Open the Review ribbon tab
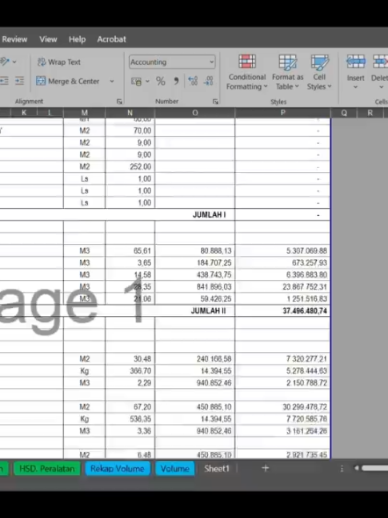 point(14,39)
